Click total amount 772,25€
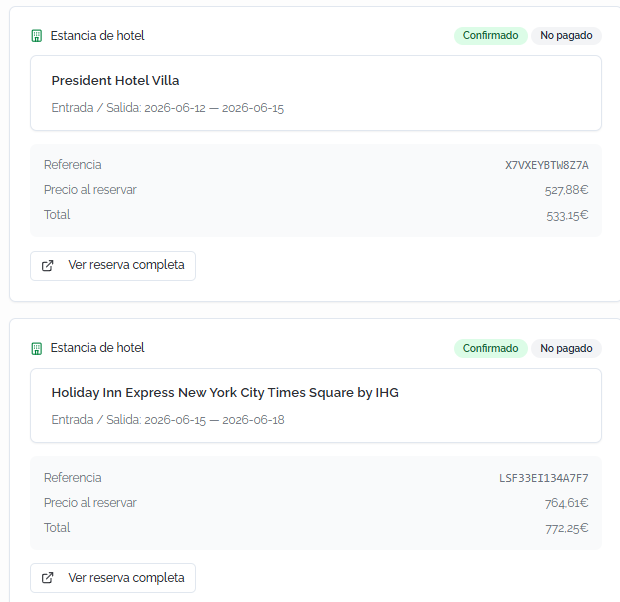Screen dimensions: 620x602 (567, 528)
